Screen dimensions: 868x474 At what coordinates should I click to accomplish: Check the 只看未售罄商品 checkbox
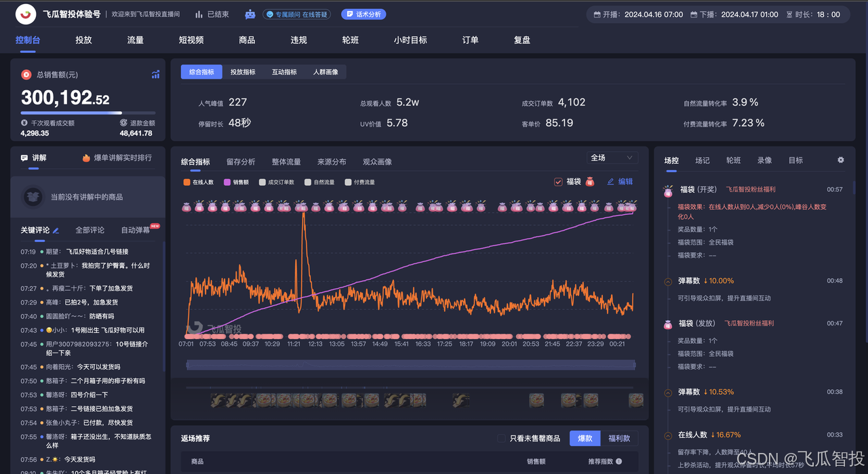(501, 439)
